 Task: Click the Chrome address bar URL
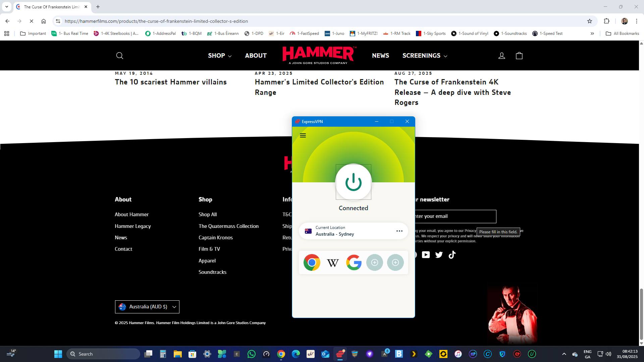[156, 21]
